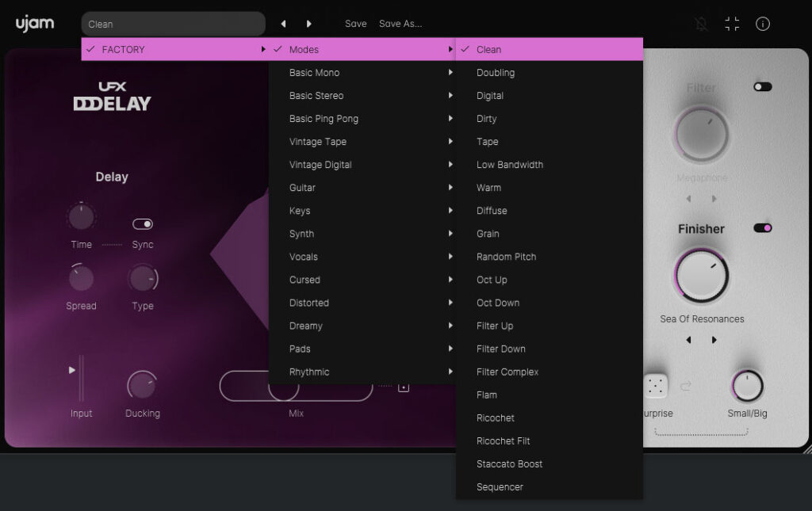
Task: Open the info icon
Action: click(763, 24)
